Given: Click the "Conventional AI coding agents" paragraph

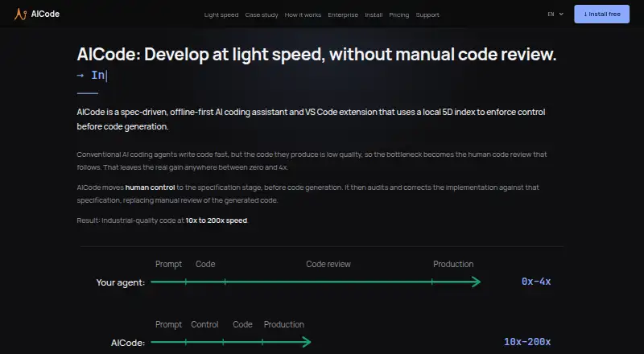Looking at the screenshot, I should [312, 161].
